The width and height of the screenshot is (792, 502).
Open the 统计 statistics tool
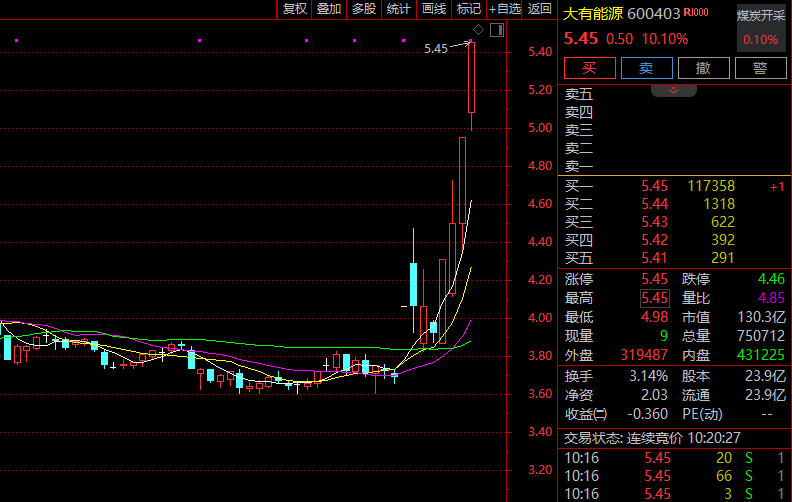(x=399, y=9)
